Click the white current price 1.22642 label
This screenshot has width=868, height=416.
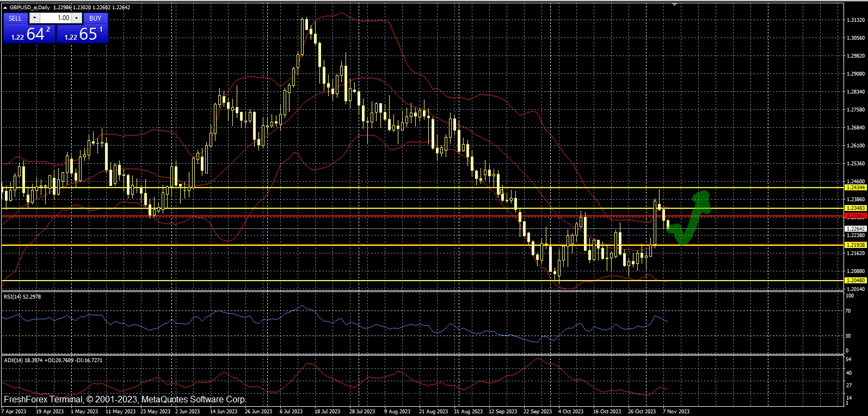855,228
